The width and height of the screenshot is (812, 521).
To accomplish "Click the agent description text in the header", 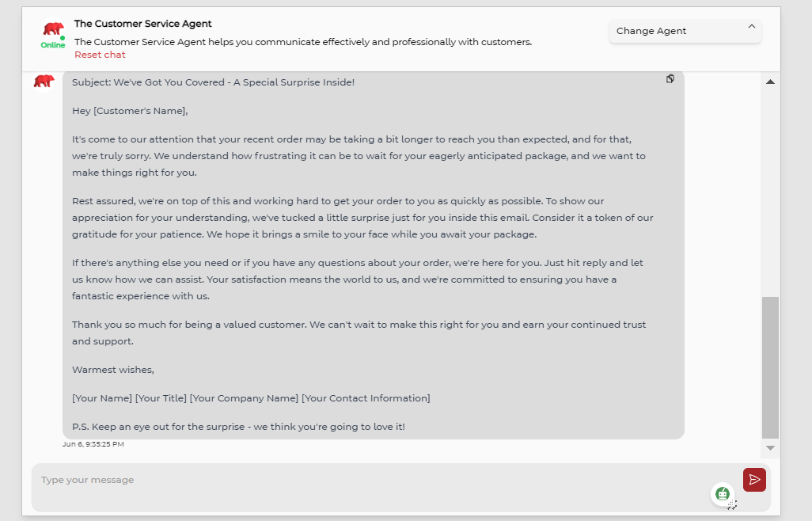I will coord(303,42).
